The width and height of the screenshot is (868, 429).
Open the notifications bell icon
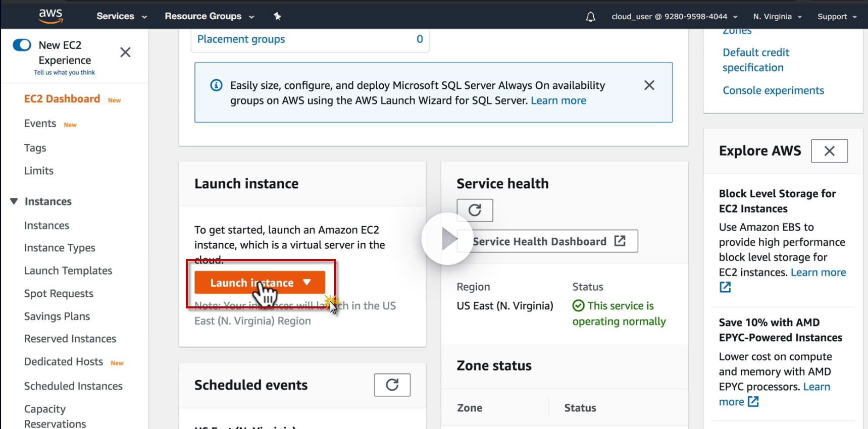pos(590,17)
